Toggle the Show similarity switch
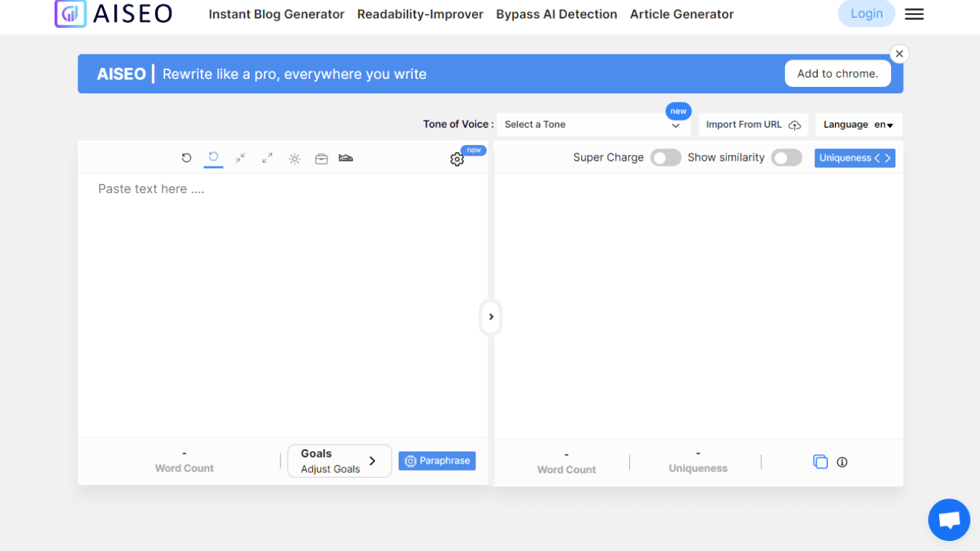The width and height of the screenshot is (980, 551). [x=786, y=158]
